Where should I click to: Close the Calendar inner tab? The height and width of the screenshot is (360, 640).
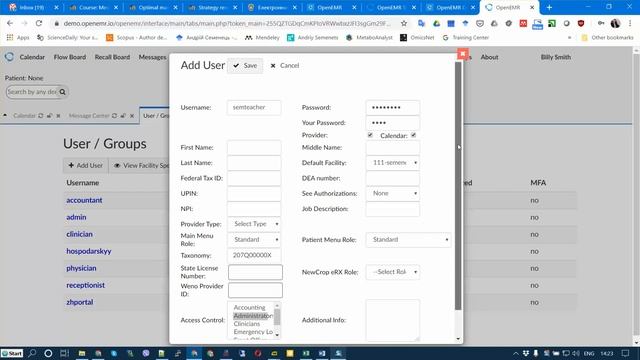(x=58, y=116)
